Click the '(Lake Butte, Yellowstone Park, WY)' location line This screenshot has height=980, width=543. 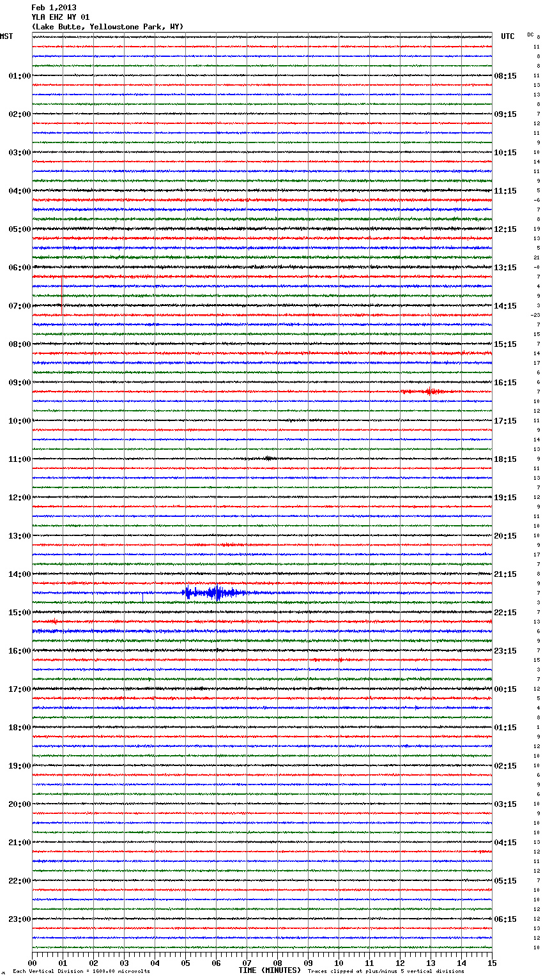pyautogui.click(x=107, y=27)
